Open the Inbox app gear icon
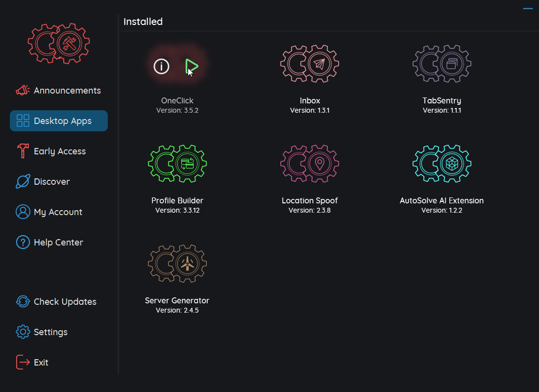This screenshot has height=392, width=539. (x=310, y=64)
